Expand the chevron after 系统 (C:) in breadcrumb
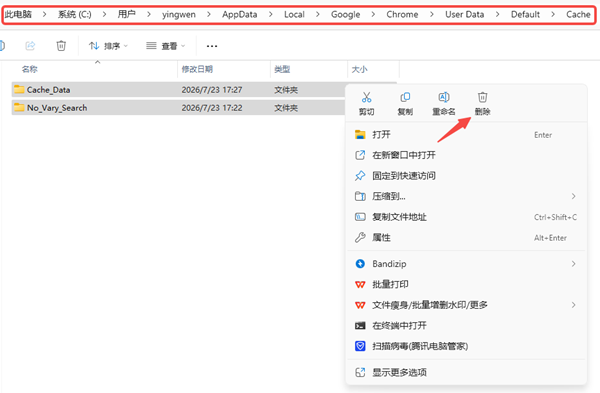 [104, 14]
